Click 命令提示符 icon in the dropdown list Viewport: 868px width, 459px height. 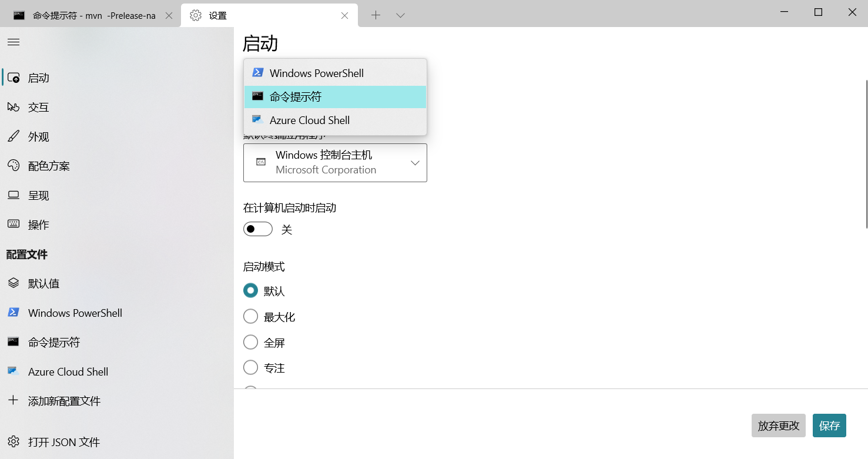pos(257,96)
